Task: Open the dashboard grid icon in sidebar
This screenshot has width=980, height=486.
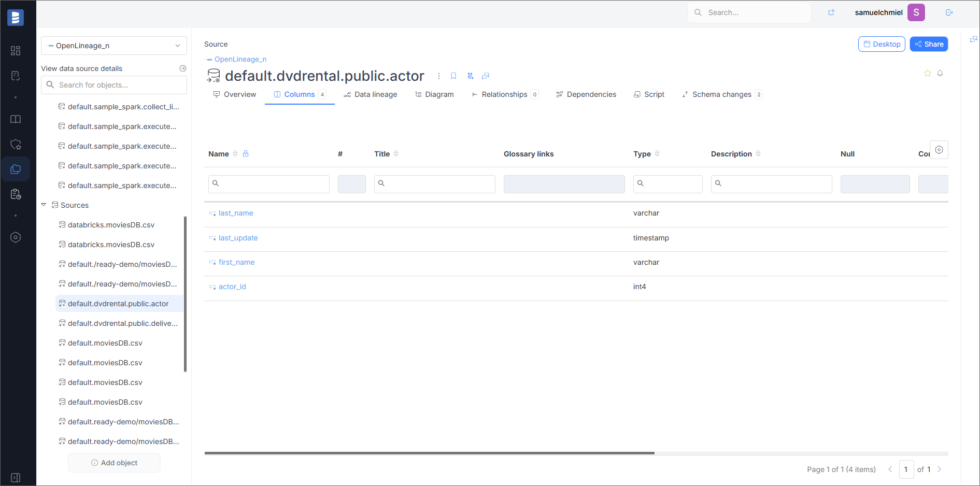Action: coord(16,51)
